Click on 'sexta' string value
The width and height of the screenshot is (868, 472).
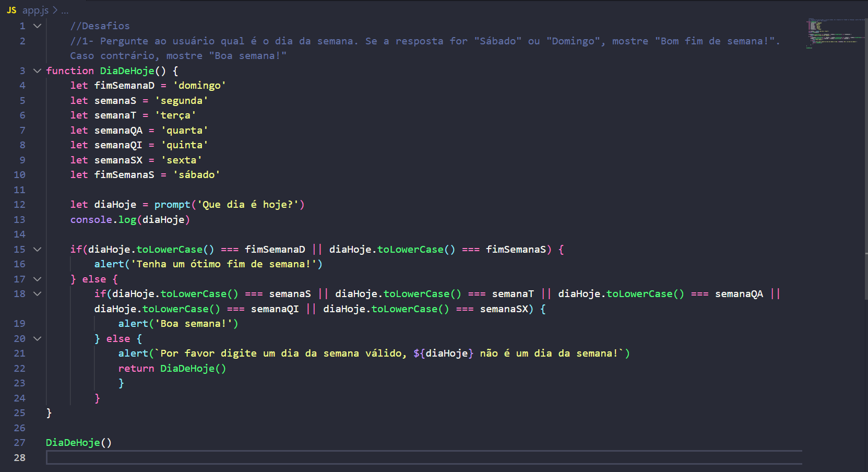click(x=181, y=160)
